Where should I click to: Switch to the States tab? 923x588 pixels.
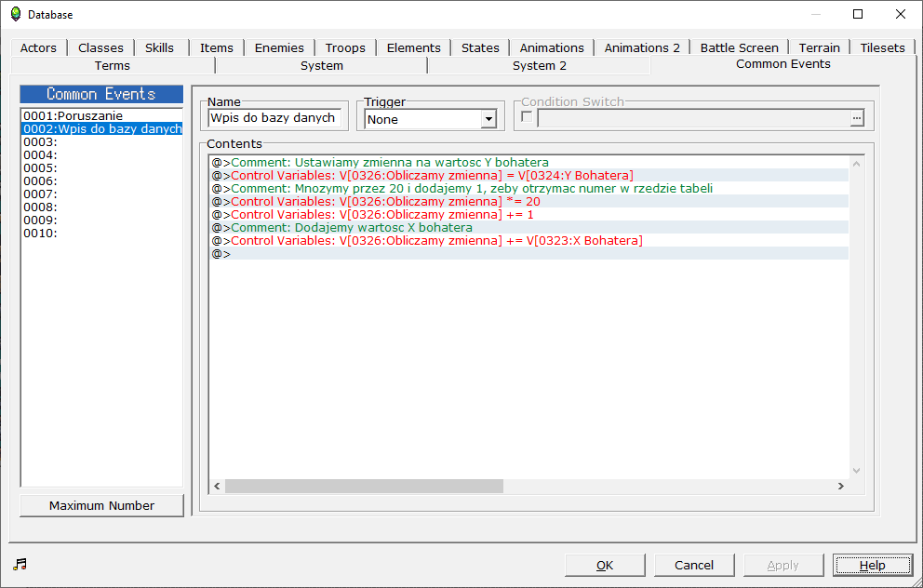(x=480, y=47)
